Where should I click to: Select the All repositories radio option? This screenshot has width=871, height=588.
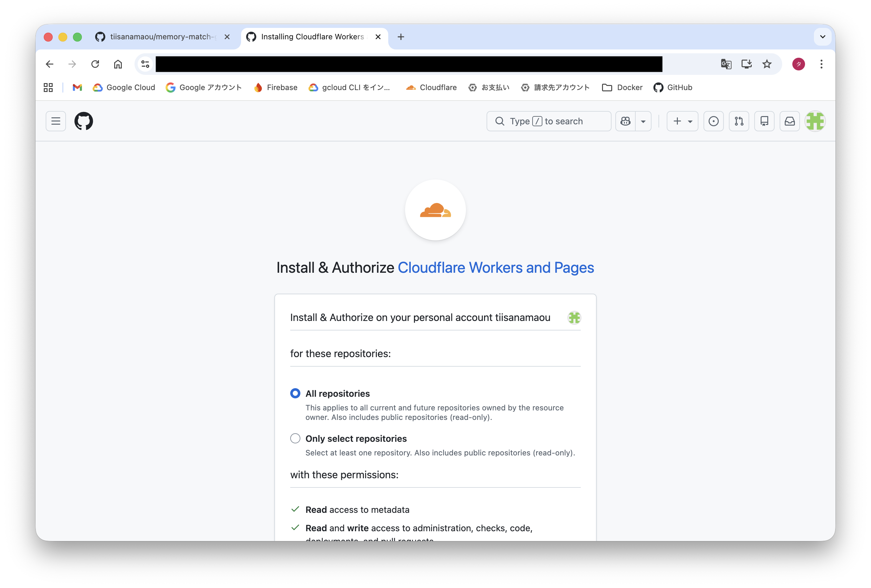coord(295,393)
